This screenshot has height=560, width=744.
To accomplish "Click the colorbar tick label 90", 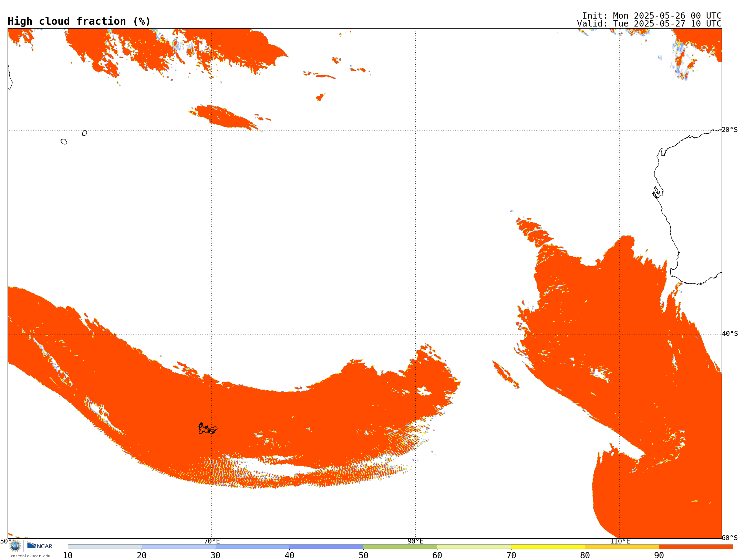I will click(659, 556).
